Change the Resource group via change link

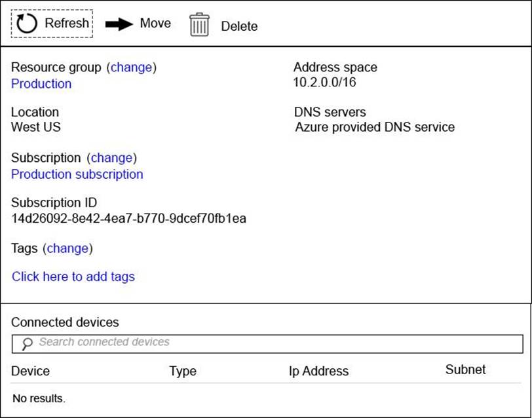pyautogui.click(x=131, y=67)
